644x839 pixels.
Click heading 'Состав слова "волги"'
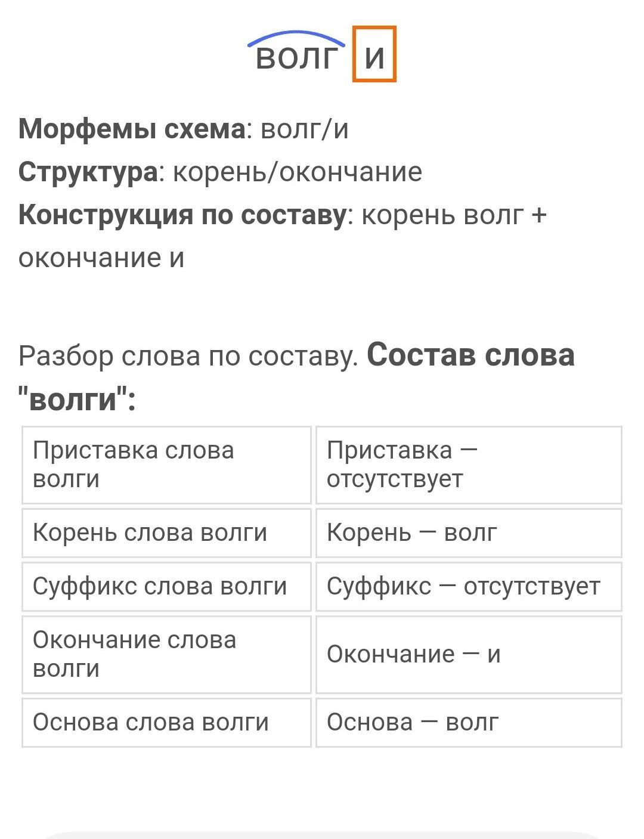click(x=296, y=376)
